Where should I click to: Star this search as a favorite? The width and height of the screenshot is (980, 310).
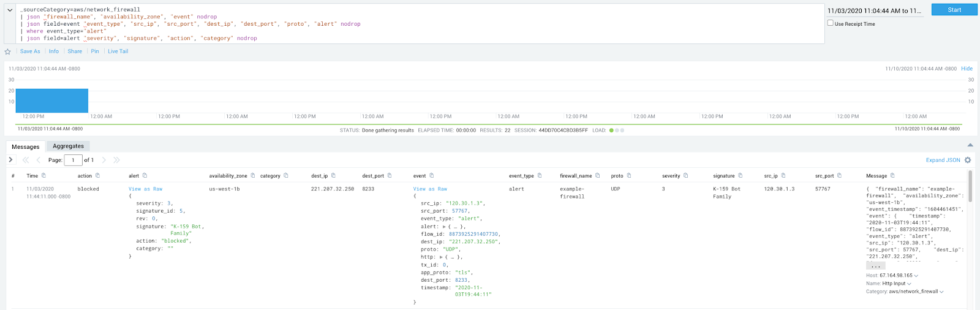click(7, 52)
